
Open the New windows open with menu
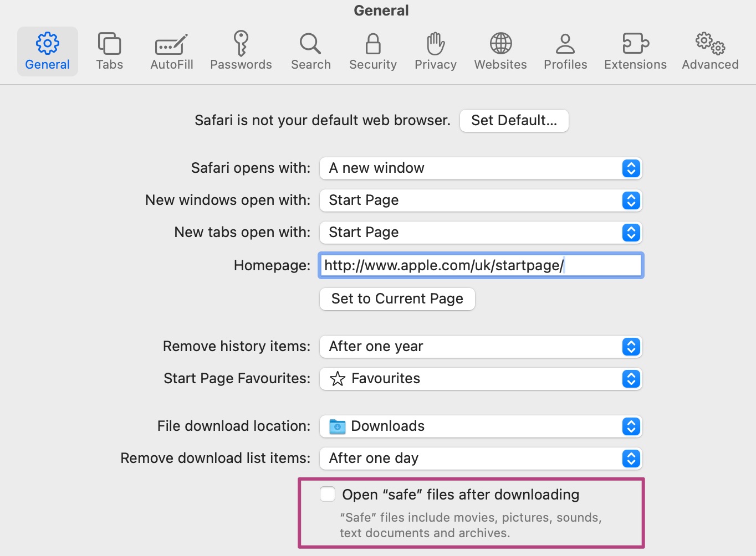481,200
